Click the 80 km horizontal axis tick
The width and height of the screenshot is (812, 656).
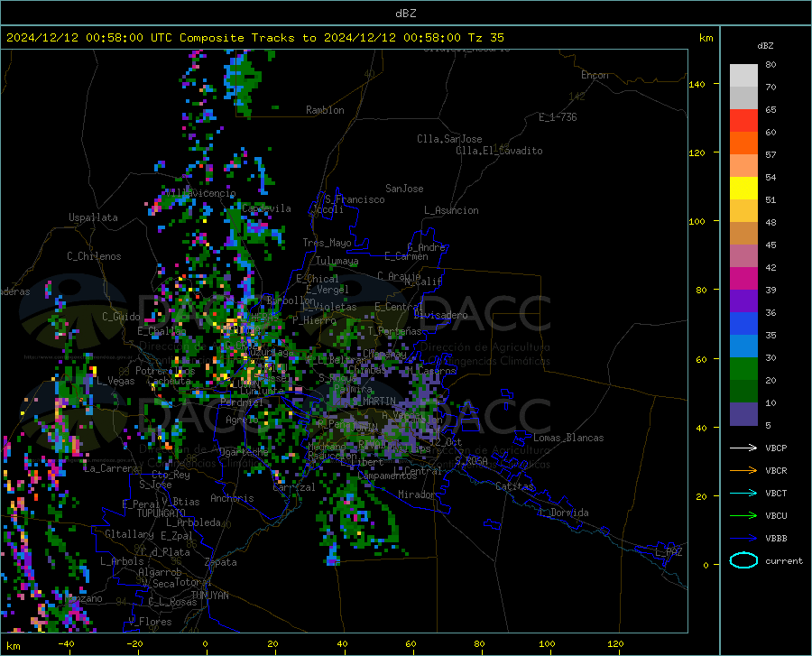(x=479, y=643)
